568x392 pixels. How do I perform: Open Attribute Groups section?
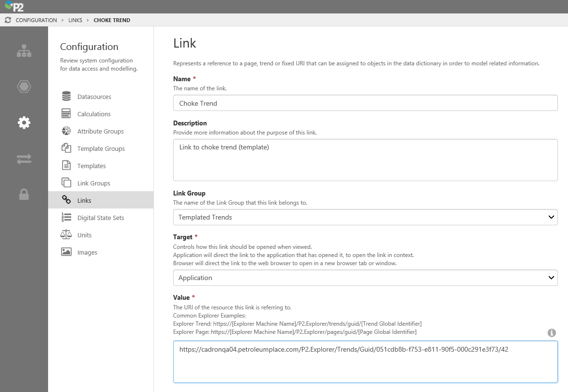[100, 131]
